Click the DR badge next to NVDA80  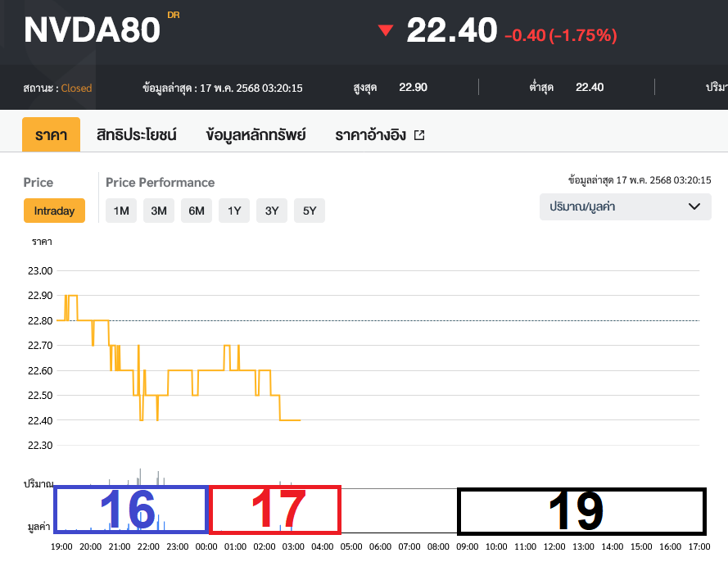pyautogui.click(x=174, y=15)
